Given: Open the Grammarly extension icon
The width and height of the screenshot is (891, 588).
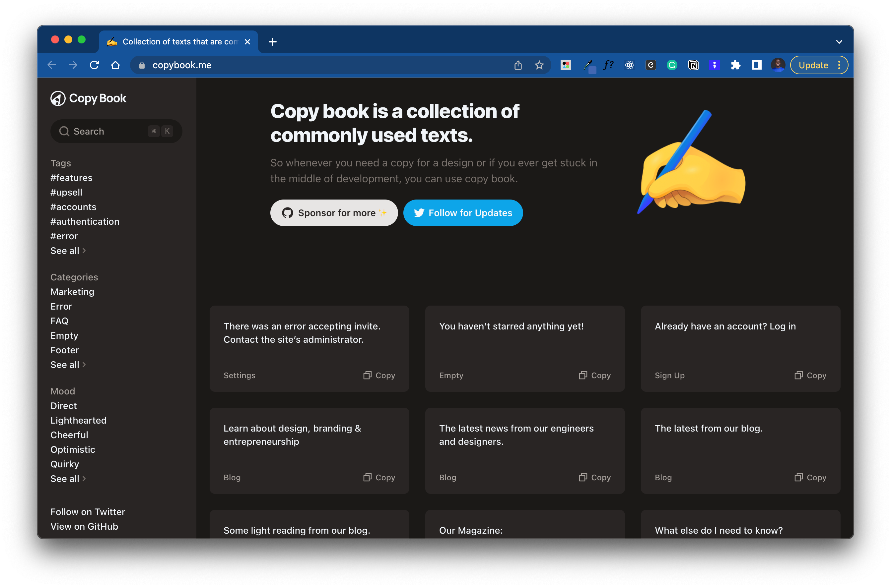Looking at the screenshot, I should pyautogui.click(x=672, y=65).
